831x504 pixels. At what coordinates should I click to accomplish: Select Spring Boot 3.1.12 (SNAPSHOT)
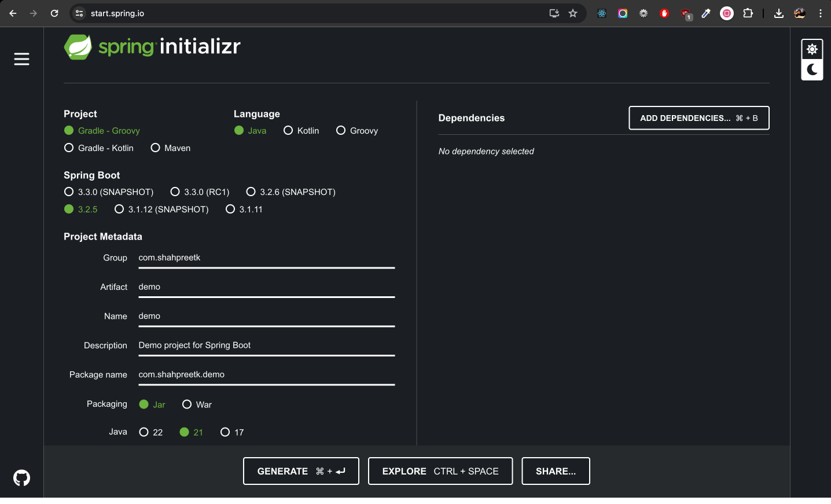point(161,209)
